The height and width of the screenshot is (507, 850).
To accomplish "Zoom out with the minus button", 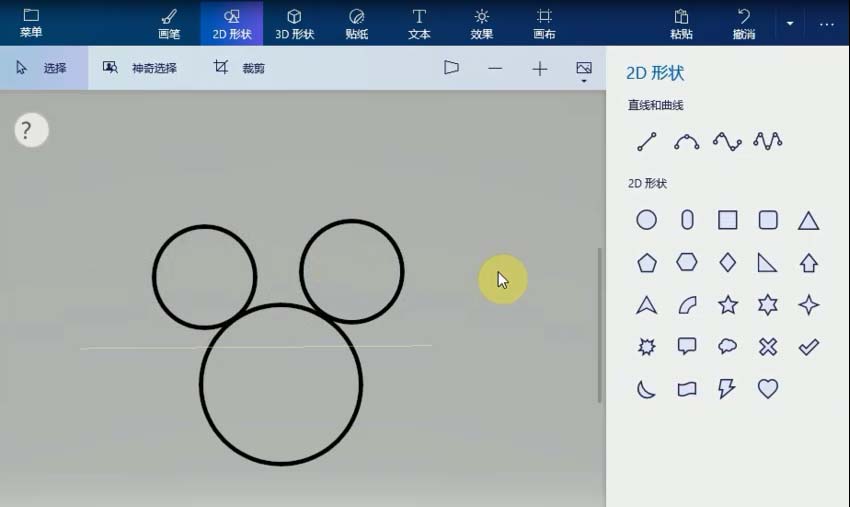I will pos(495,68).
